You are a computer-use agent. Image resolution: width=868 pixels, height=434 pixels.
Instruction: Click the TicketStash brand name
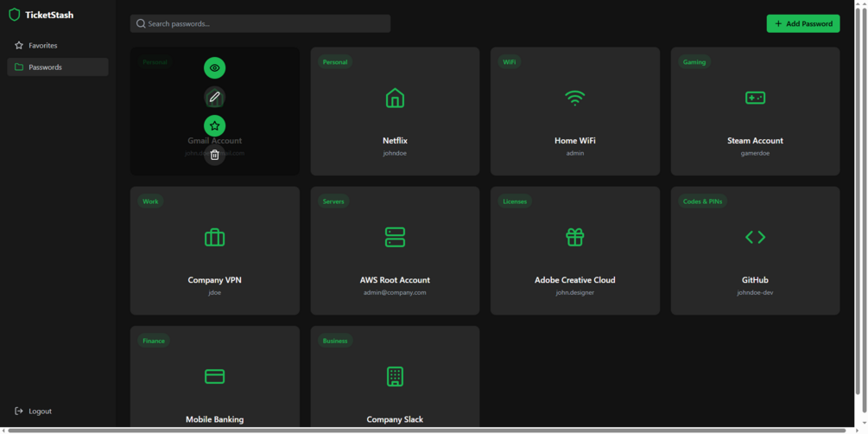coord(49,15)
